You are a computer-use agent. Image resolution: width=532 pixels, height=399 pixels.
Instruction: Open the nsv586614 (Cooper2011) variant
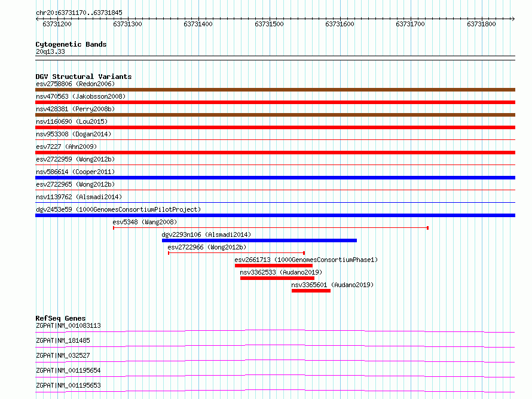pos(75,172)
